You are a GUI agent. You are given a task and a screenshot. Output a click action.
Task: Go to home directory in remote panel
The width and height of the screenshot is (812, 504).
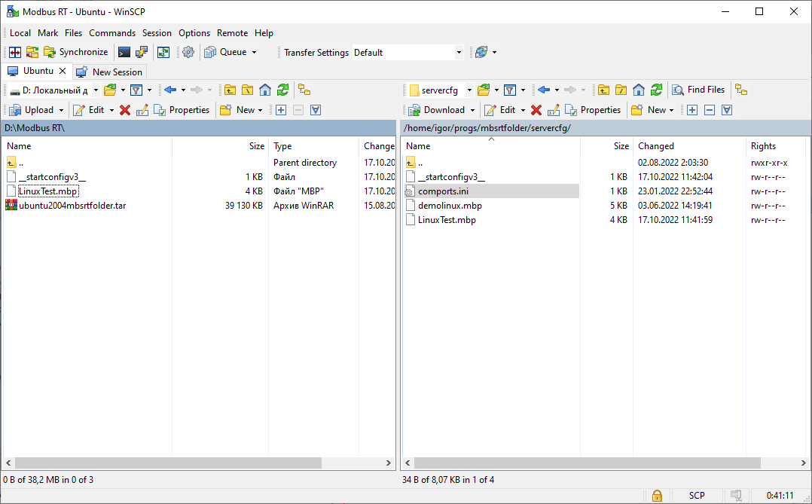639,90
